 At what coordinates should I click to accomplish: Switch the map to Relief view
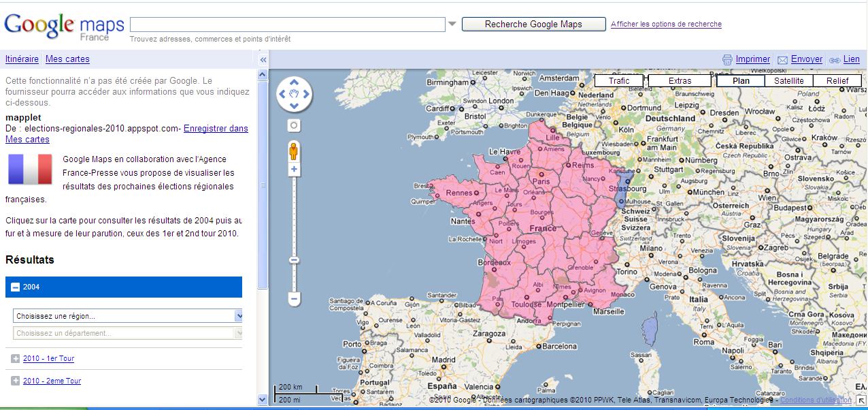click(x=837, y=80)
